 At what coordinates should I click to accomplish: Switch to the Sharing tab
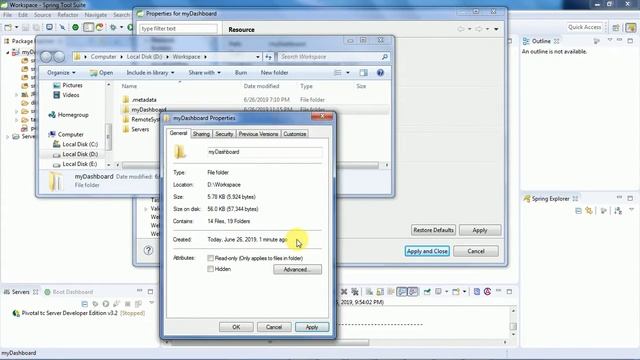tap(201, 134)
